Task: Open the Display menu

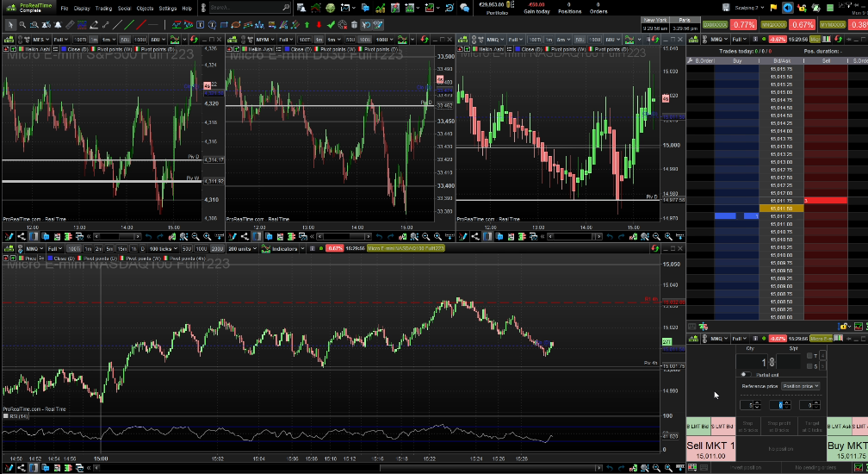Action: click(x=81, y=9)
